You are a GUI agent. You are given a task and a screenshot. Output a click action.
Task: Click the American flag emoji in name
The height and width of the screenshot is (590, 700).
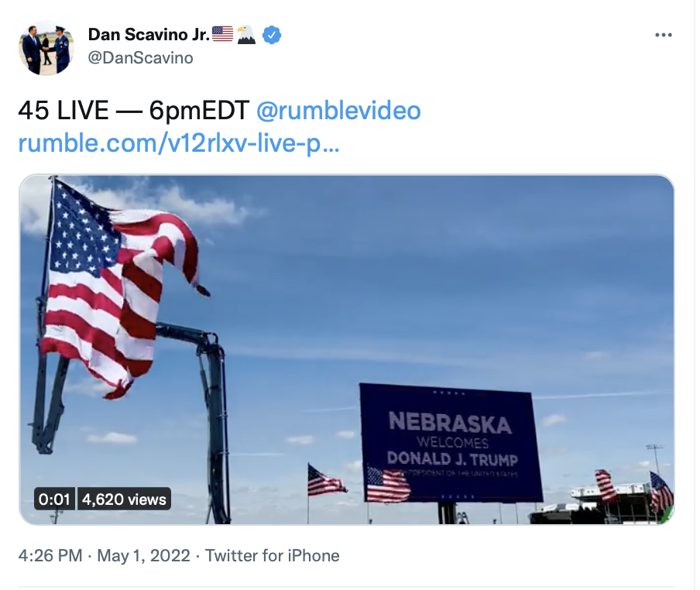[222, 34]
